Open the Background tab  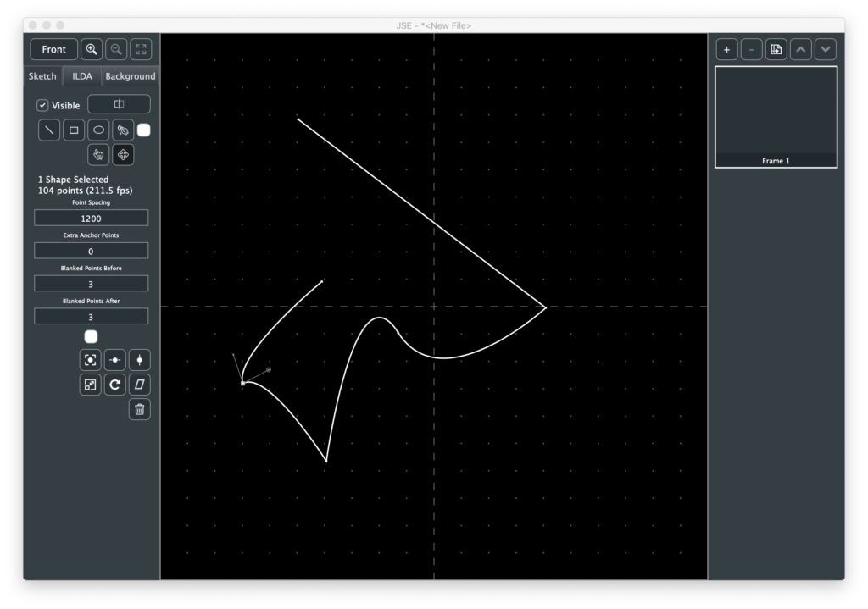131,76
